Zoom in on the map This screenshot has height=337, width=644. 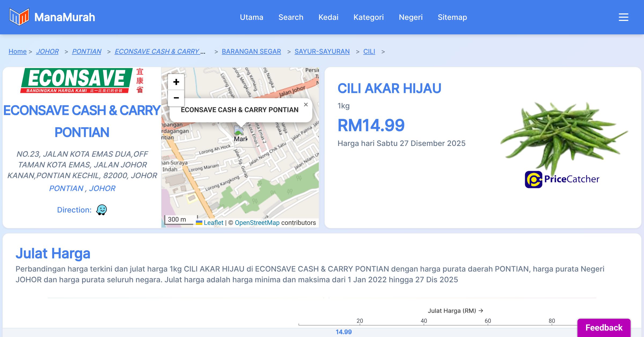point(176,82)
